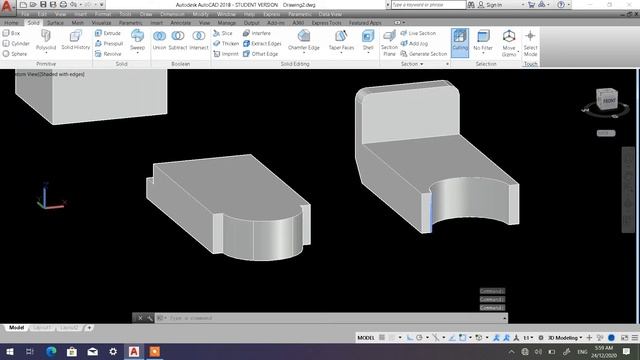Click the Union boolean tool
Viewport: 640px width, 360px height.
click(159, 40)
